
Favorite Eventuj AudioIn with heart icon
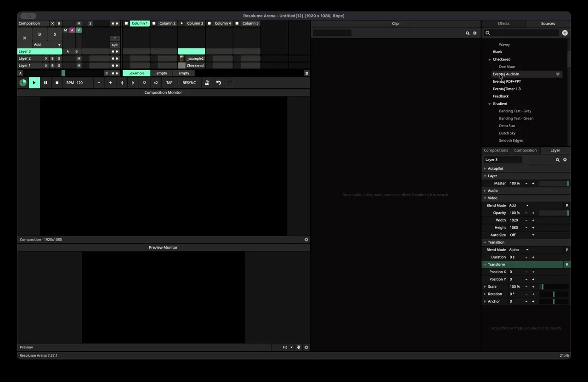coord(558,74)
